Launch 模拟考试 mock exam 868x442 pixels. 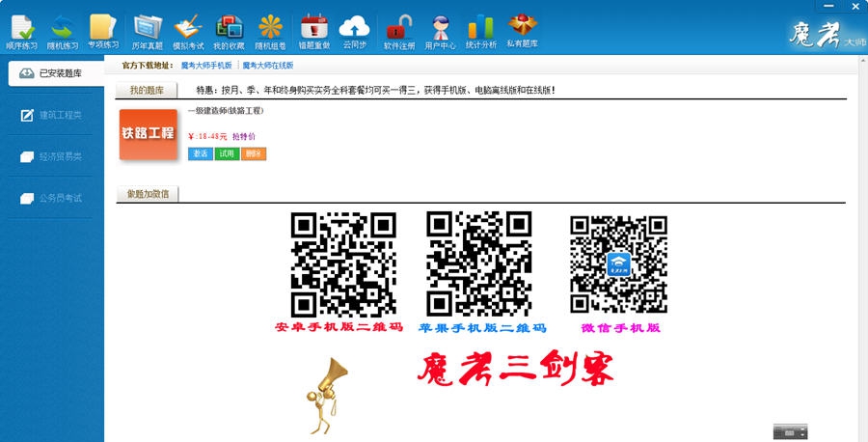point(188,32)
